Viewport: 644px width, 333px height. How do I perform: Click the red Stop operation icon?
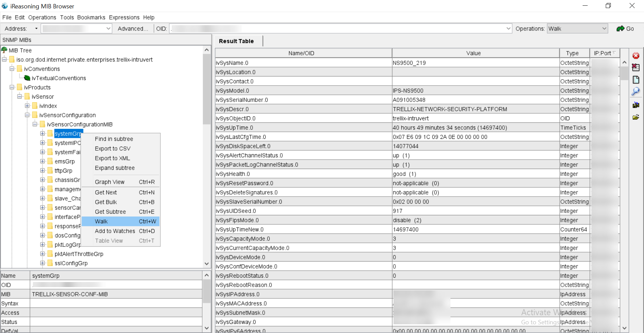point(636,56)
